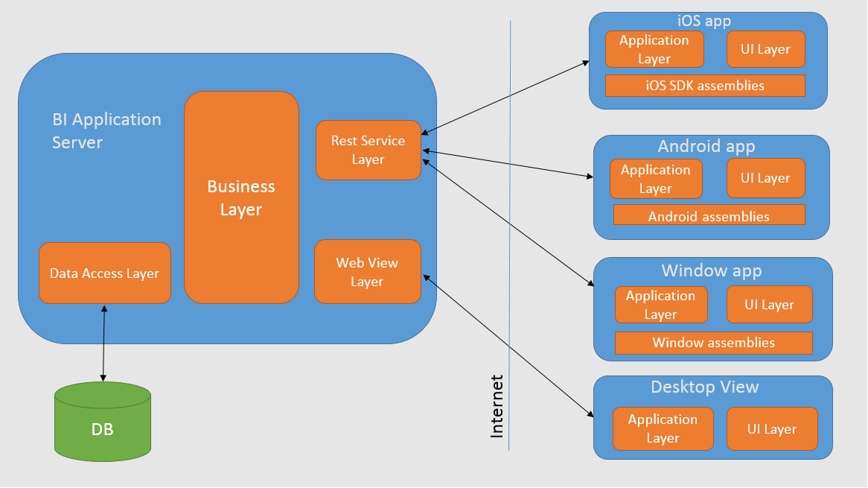Click the iOS SDK assemblies bar
Viewport: 868px width, 488px height.
coord(705,86)
